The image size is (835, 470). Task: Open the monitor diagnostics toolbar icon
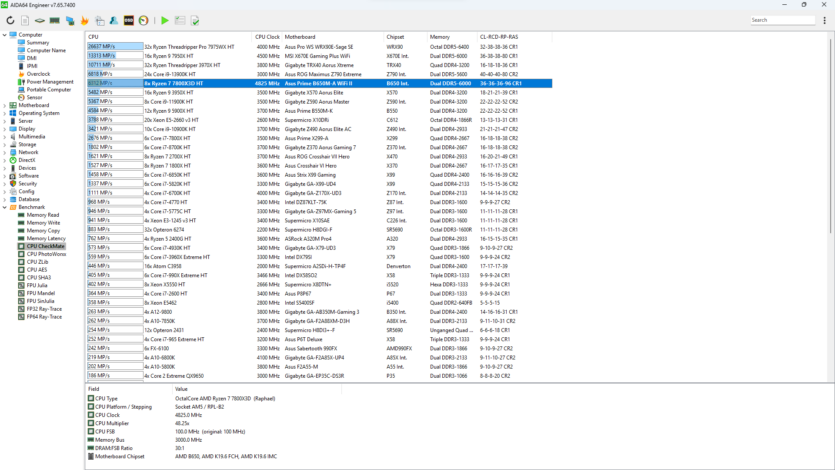coord(70,20)
